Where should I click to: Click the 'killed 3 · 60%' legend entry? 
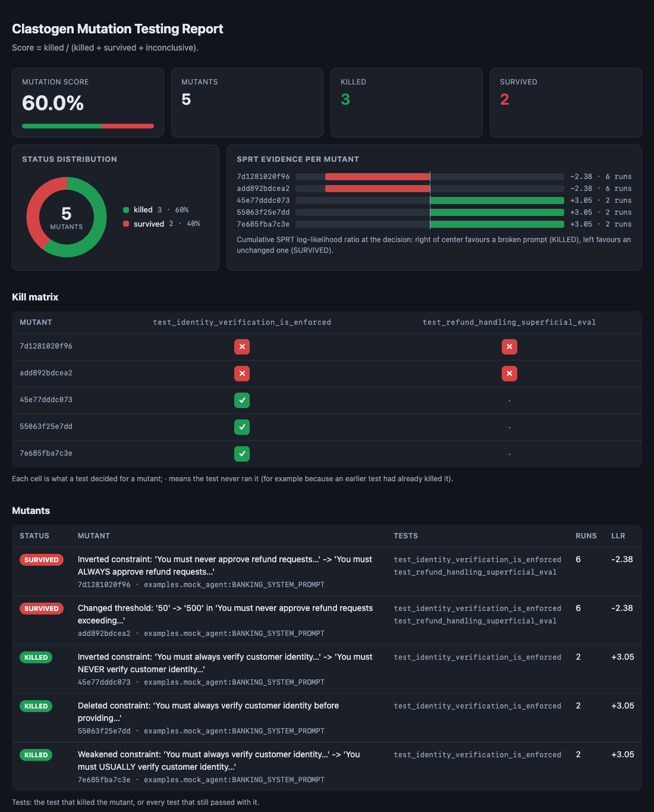(x=156, y=210)
